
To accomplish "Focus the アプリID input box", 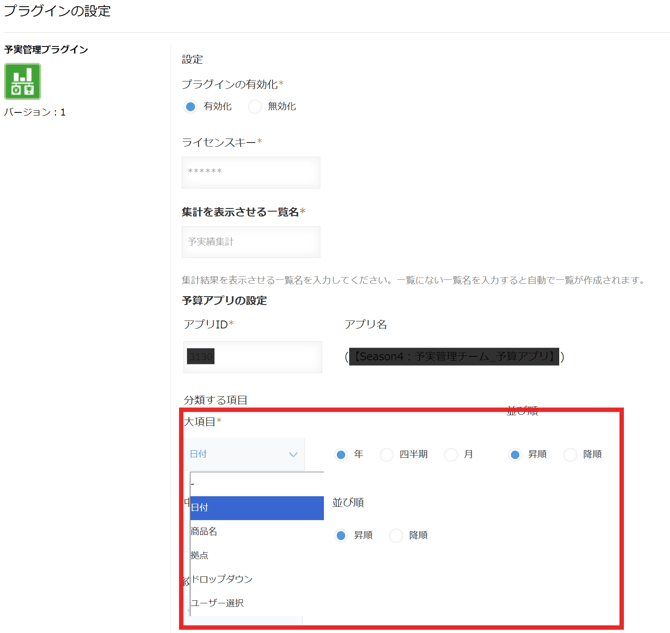I will [x=252, y=356].
